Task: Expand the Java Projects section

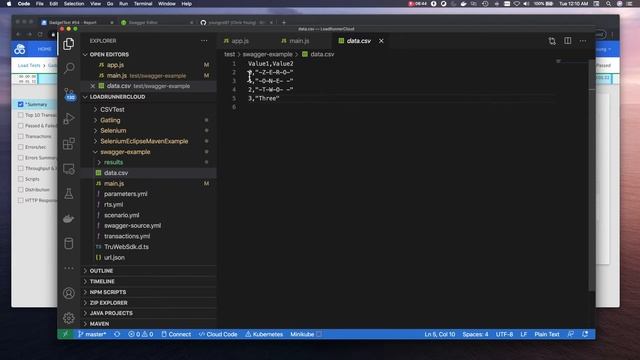Action: tap(111, 313)
